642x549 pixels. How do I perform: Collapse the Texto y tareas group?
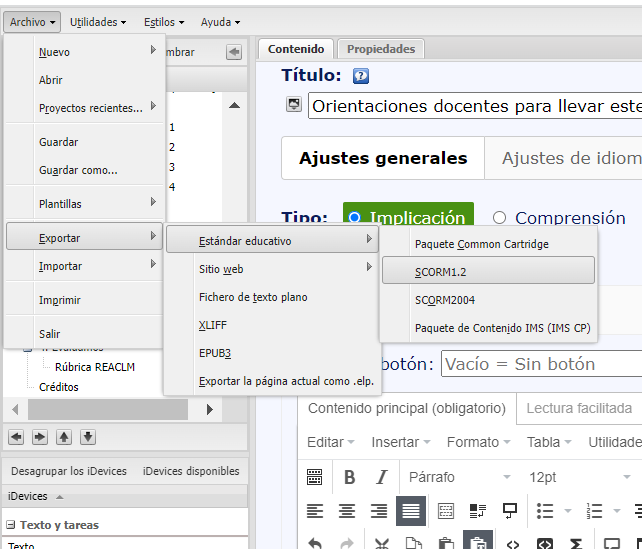(x=11, y=524)
